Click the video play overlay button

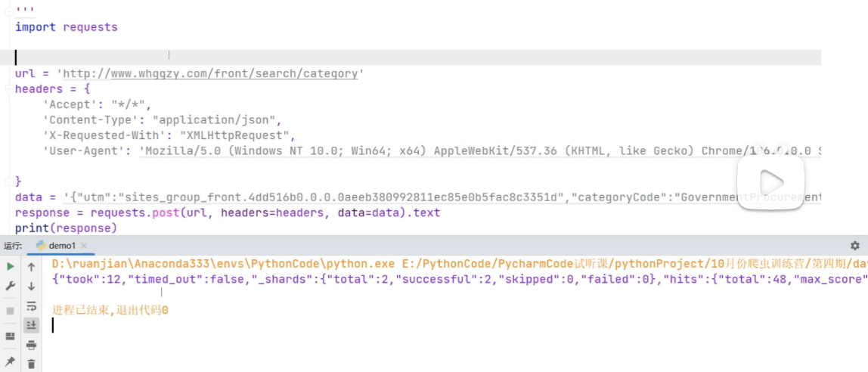click(770, 181)
